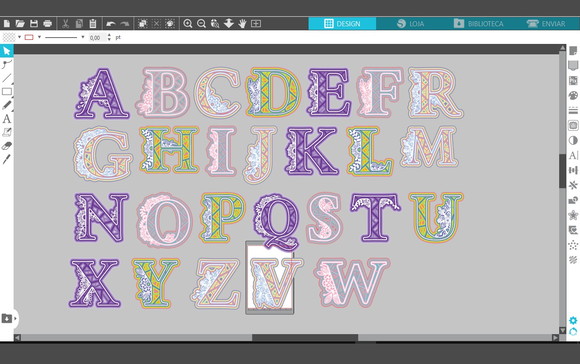Screen dimensions: 580x364
Task: Open the Page Setup panel icon
Action: (573, 51)
